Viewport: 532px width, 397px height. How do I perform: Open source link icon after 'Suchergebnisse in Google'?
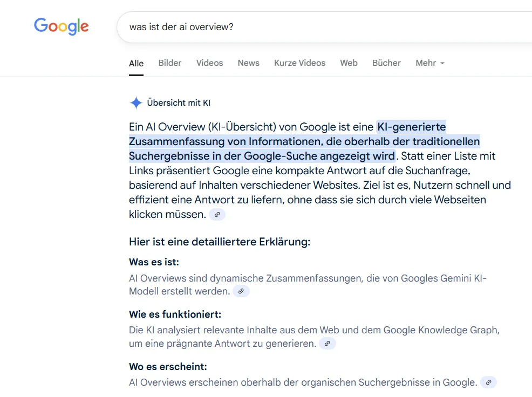tap(488, 382)
